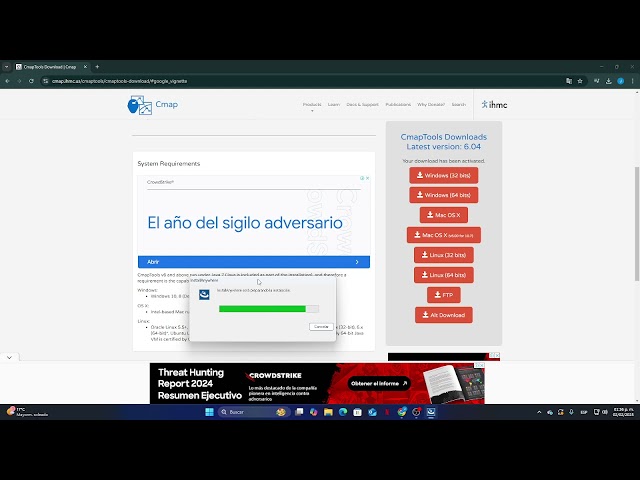Open Netflix from the taskbar
Image resolution: width=640 pixels, height=480 pixels.
[387, 412]
